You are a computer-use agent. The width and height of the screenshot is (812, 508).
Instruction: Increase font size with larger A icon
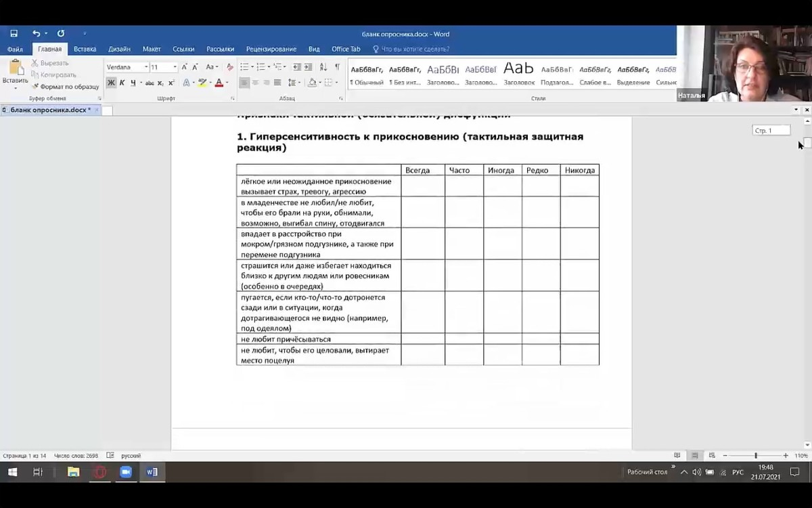[x=185, y=67]
